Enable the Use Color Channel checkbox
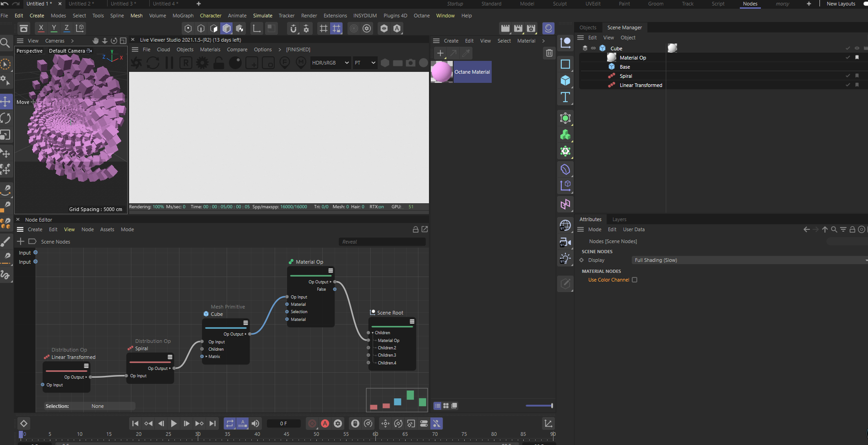868x445 pixels. (x=635, y=280)
